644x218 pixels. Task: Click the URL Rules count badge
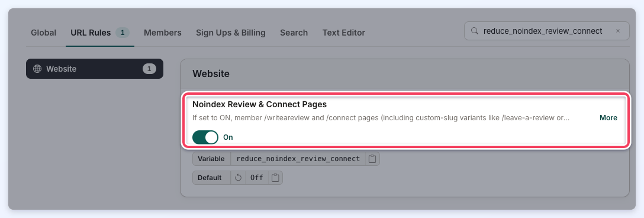[x=123, y=33]
